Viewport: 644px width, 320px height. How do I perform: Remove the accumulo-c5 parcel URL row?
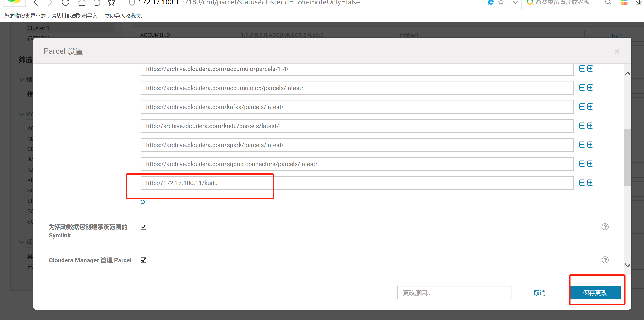pyautogui.click(x=582, y=87)
